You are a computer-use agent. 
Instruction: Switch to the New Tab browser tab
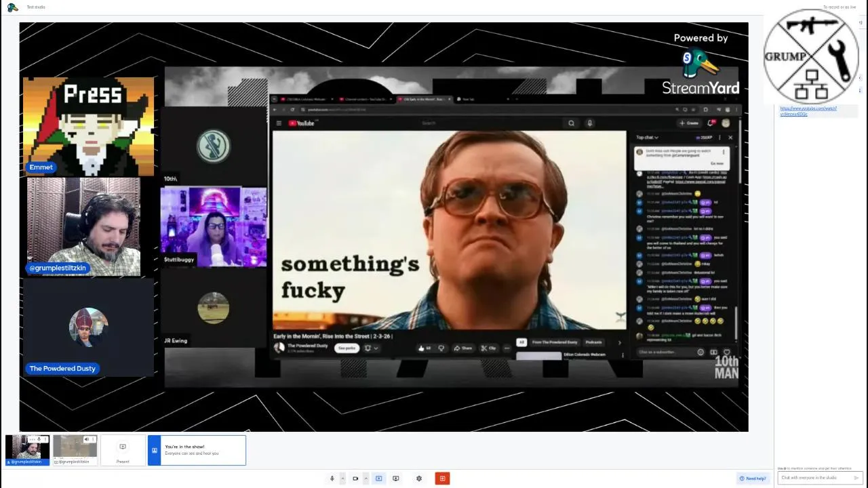(467, 100)
